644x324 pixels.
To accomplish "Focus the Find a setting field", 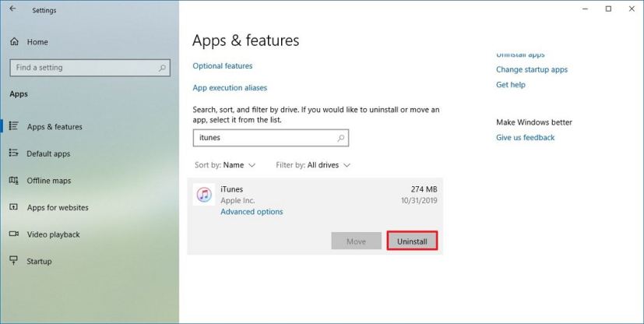I will point(90,68).
